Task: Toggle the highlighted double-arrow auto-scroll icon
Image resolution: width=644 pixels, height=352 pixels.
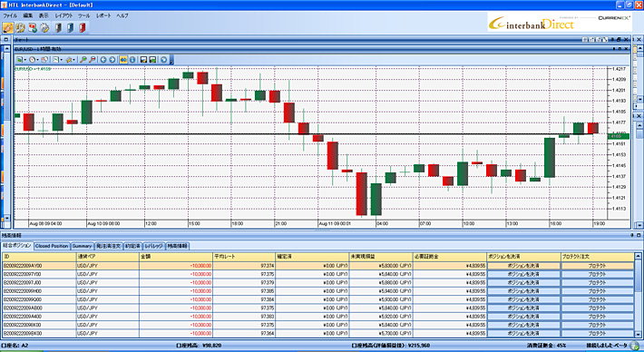Action: pyautogui.click(x=123, y=60)
